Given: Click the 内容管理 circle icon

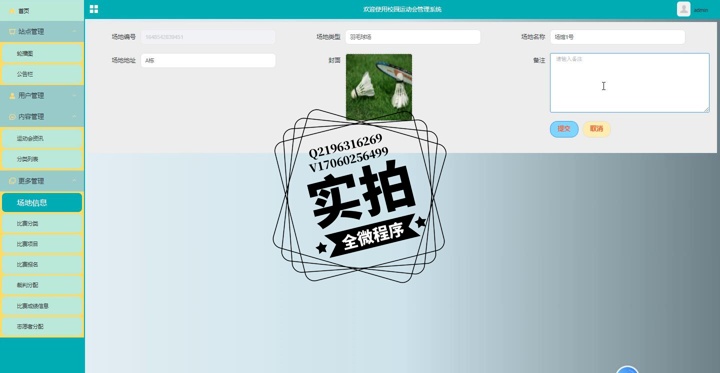Looking at the screenshot, I should pos(12,117).
